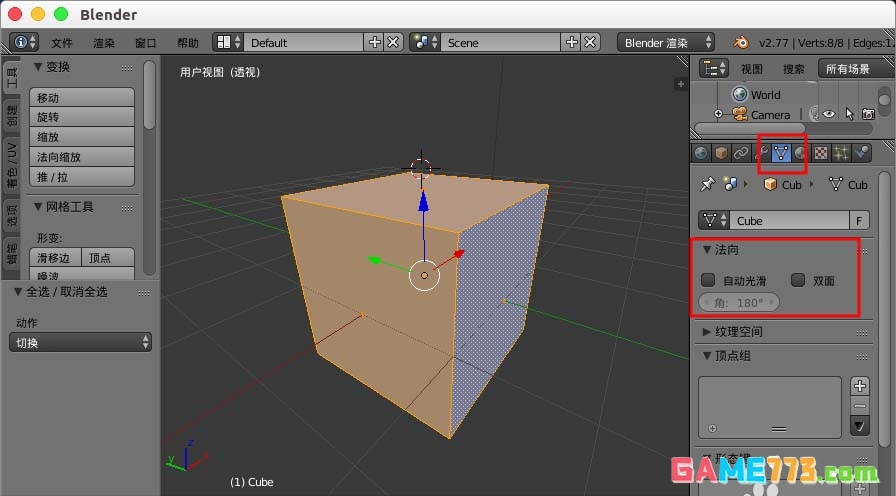Select the mesh Data properties tab
Viewport: 896px width, 496px height.
pos(781,153)
